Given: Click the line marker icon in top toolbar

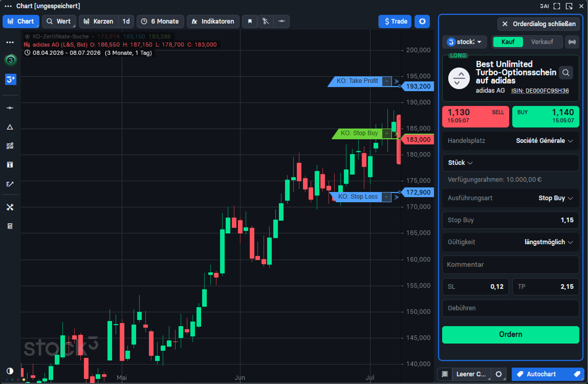Looking at the screenshot, I should pyautogui.click(x=282, y=22).
